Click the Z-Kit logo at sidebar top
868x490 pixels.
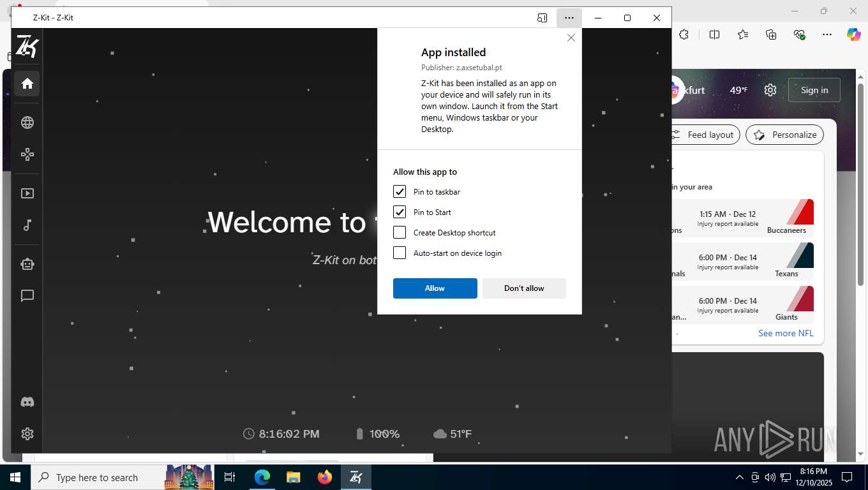[x=27, y=47]
